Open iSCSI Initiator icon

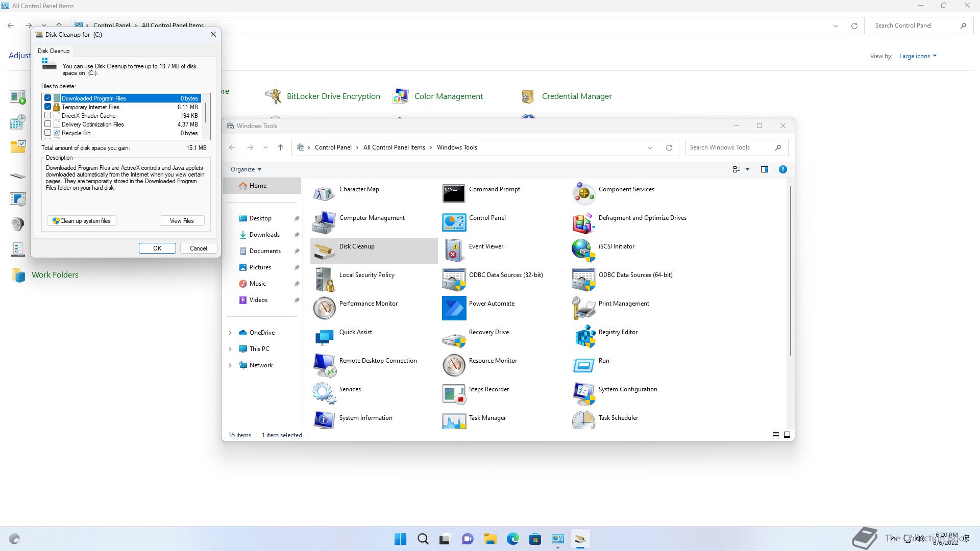583,251
